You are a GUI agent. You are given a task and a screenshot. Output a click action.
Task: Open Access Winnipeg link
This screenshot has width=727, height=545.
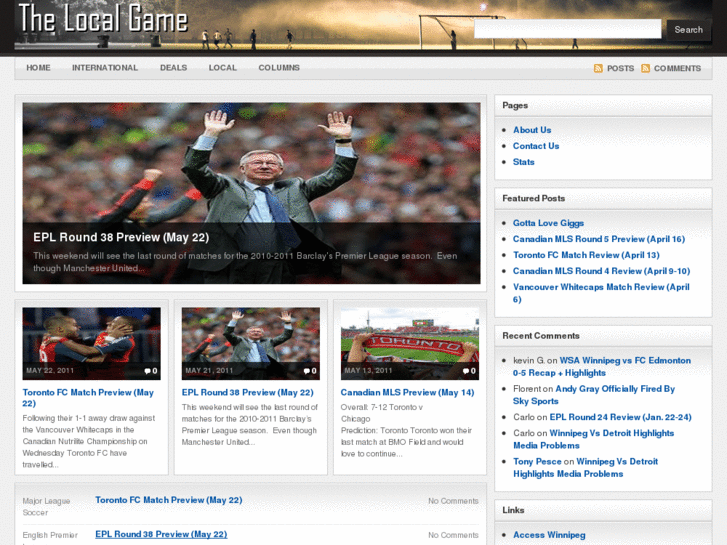[x=549, y=535]
